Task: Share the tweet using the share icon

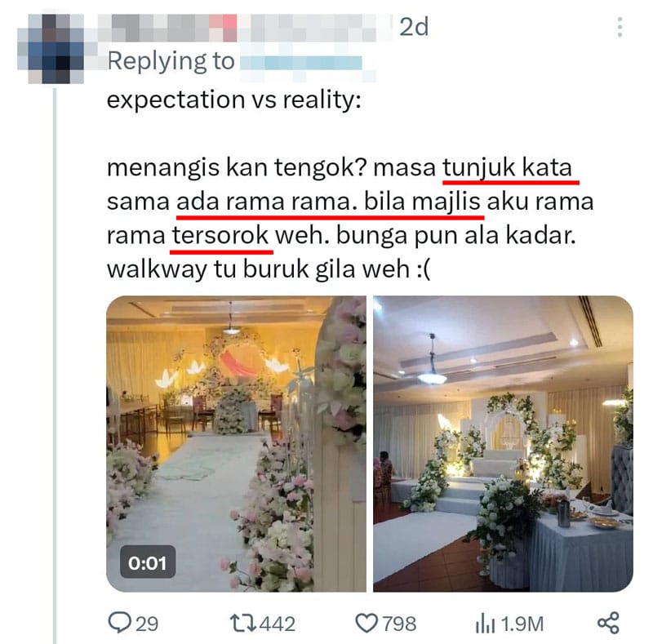Action: click(608, 624)
